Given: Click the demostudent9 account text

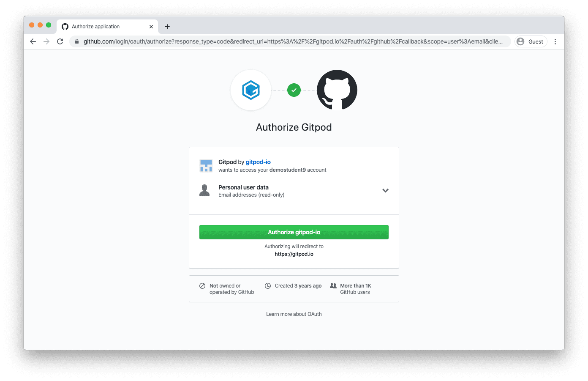Looking at the screenshot, I should (298, 170).
